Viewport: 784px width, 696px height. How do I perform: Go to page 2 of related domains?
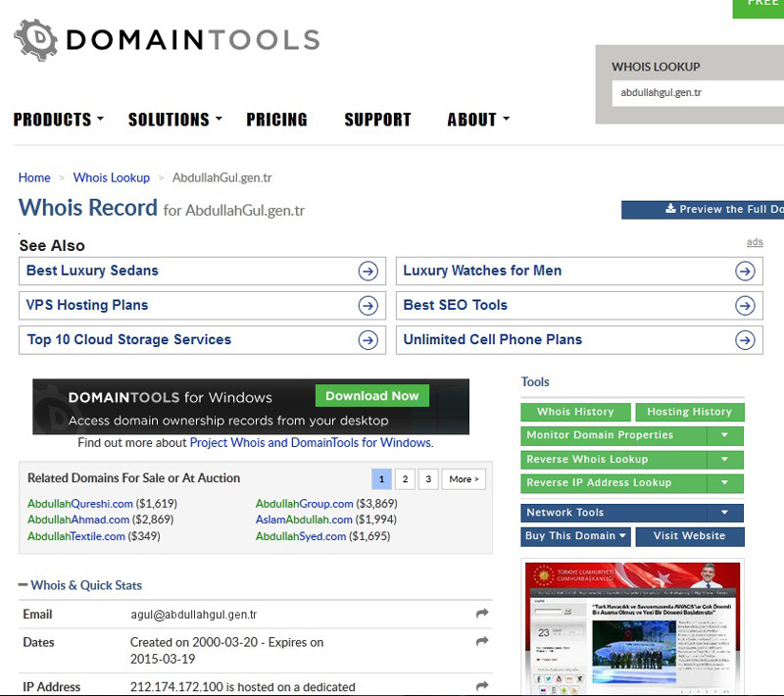(405, 479)
